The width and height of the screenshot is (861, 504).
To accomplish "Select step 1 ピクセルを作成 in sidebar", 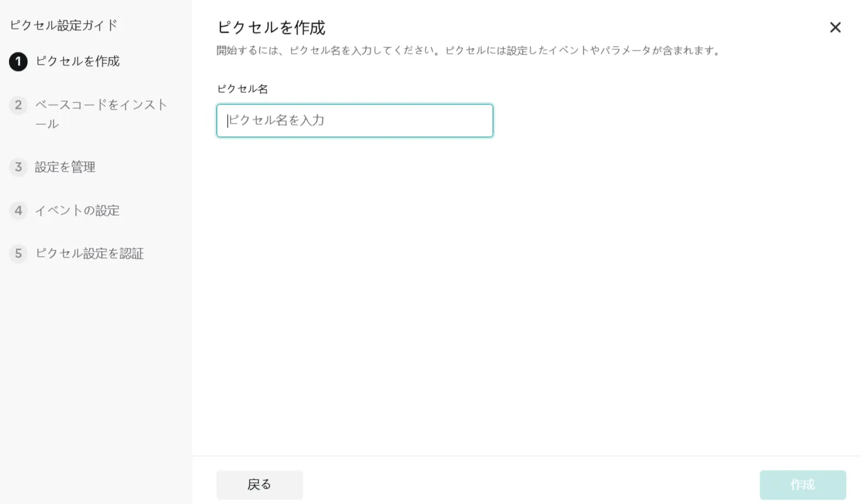I will (65, 61).
